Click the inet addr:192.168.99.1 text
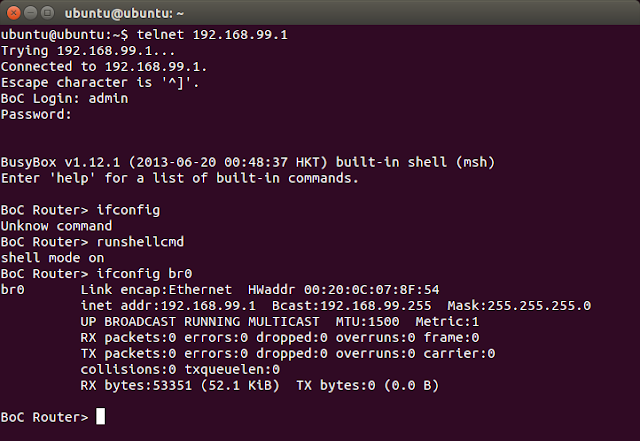The image size is (640, 441). [168, 305]
